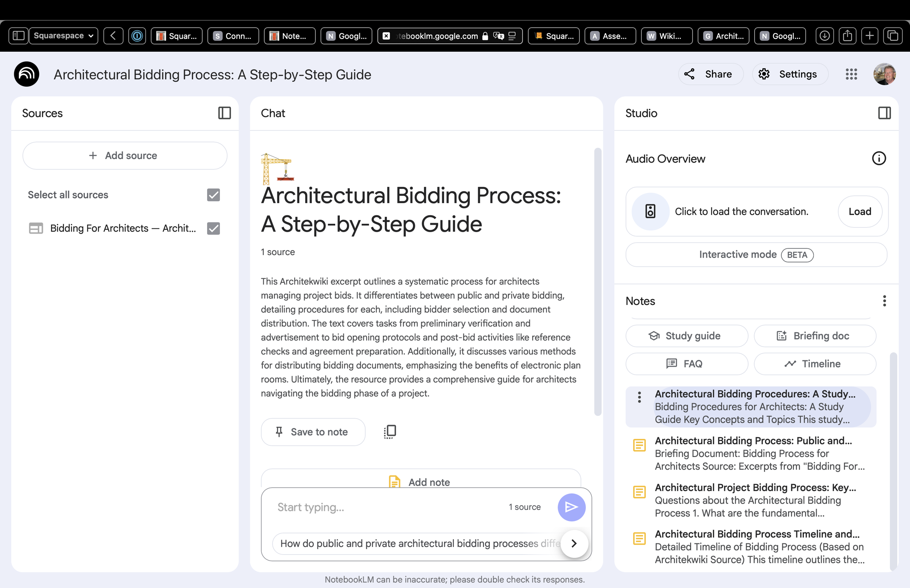Click the NotebookLM logo
The image size is (910, 588).
pyautogui.click(x=26, y=74)
